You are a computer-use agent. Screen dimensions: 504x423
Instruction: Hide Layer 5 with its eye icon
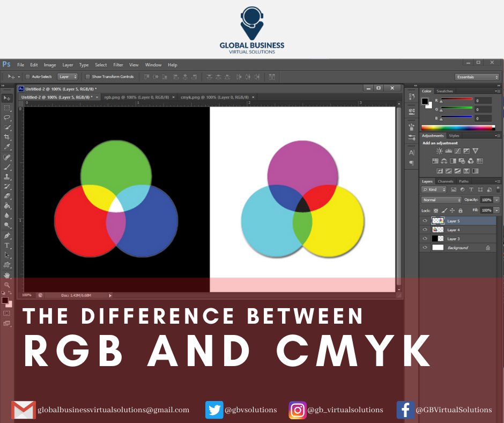click(x=425, y=221)
